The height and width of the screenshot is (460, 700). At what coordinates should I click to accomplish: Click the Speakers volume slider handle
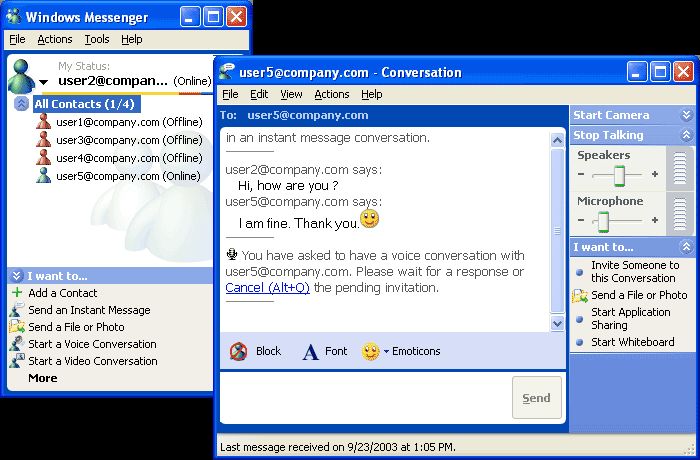[x=619, y=175]
